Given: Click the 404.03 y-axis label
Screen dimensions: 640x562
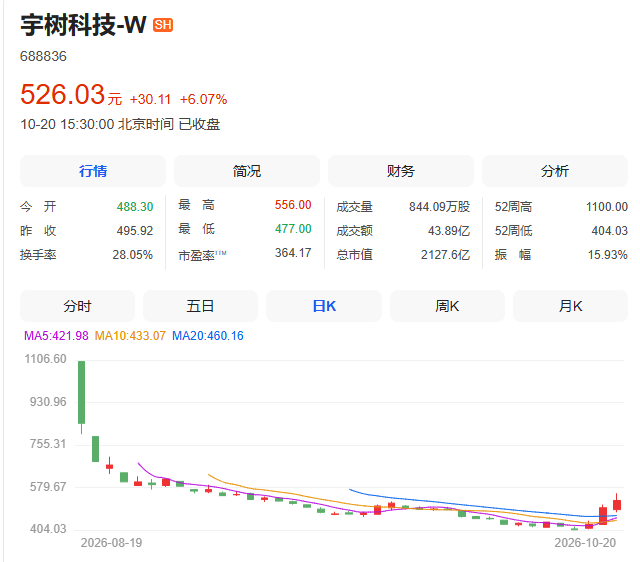Looking at the screenshot, I should coord(48,529).
